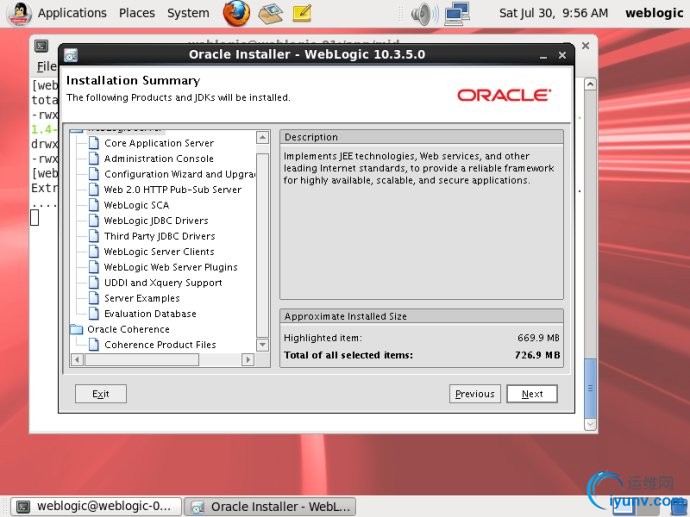Click the installer window title icon
The width and height of the screenshot is (690, 517).
[71, 55]
